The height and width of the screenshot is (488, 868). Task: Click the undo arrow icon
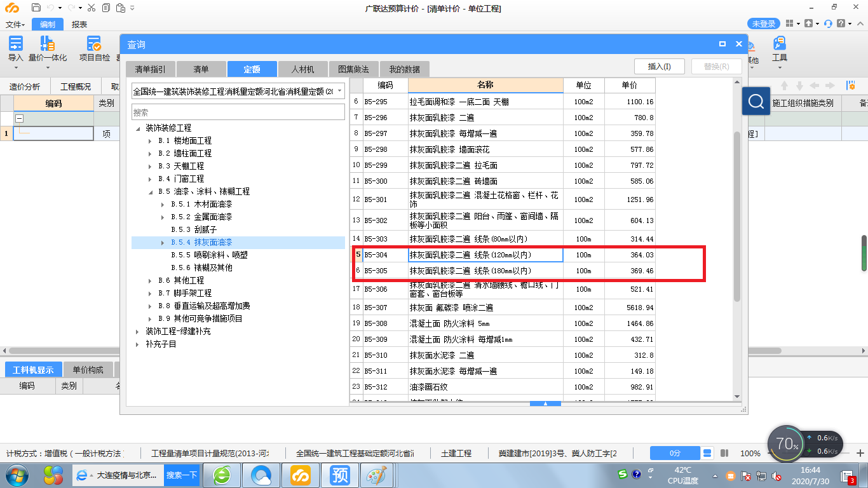coord(50,8)
